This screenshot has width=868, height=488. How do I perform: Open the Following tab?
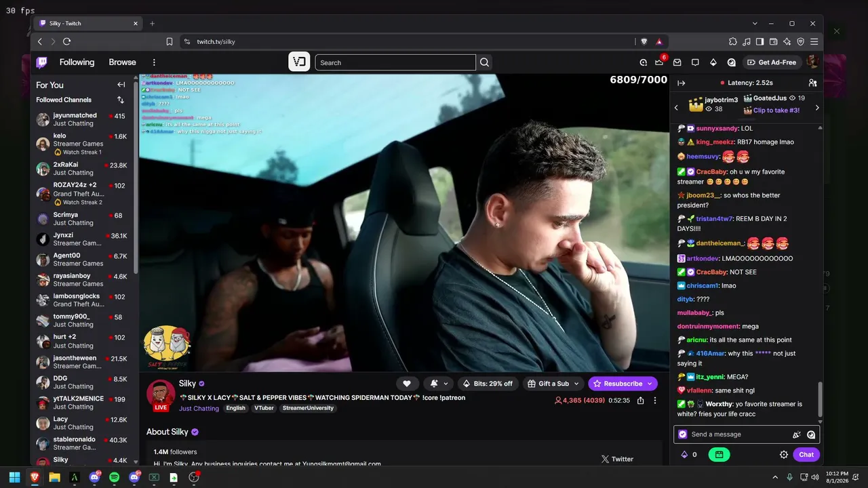[77, 62]
